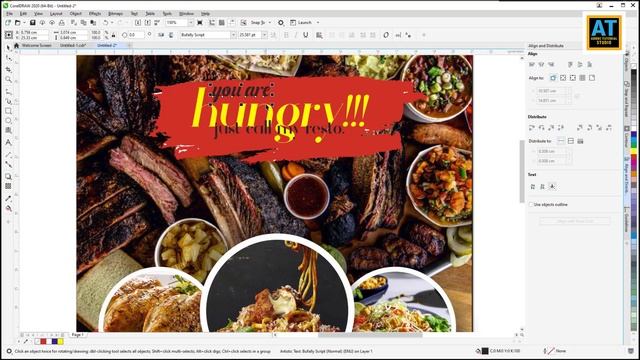Click the Undo arrow icon
This screenshot has width=640, height=360.
pos(106,23)
